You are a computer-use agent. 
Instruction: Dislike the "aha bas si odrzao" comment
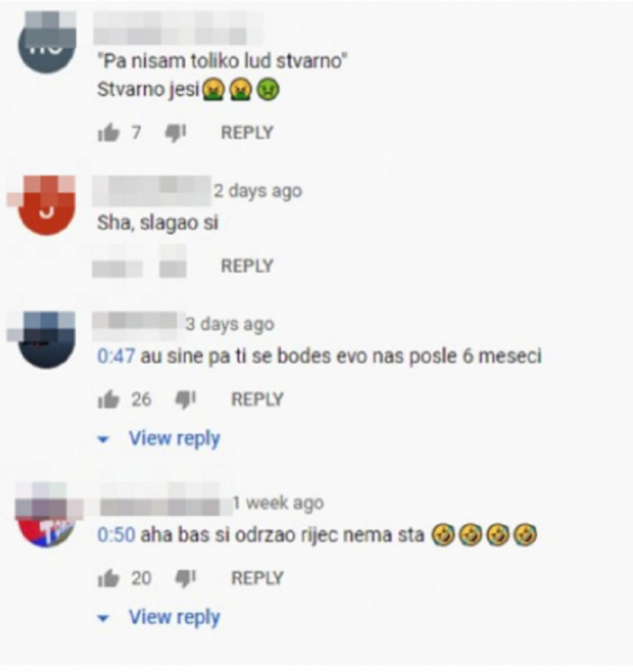tap(186, 578)
